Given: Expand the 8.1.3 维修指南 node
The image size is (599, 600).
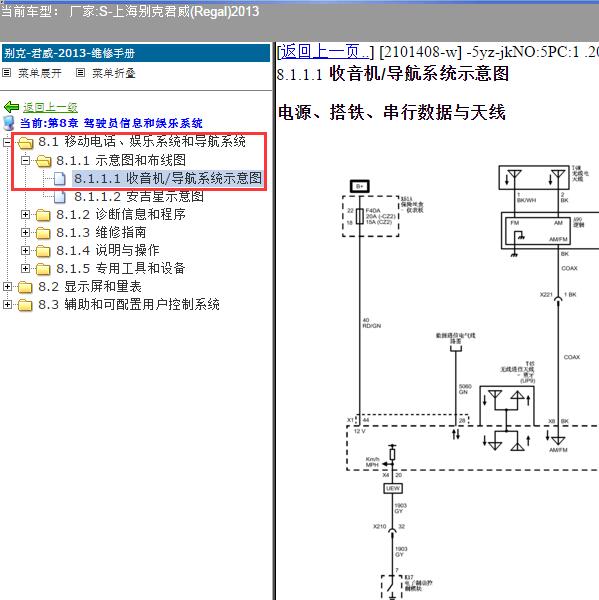Looking at the screenshot, I should (x=25, y=232).
